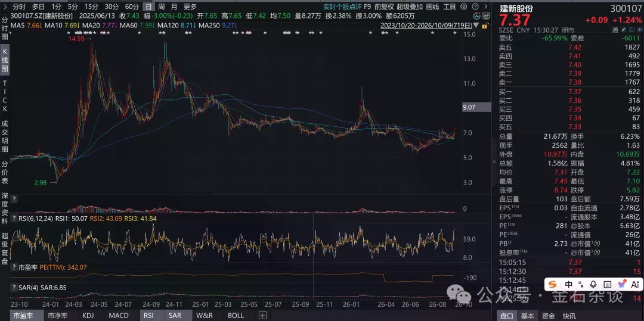Viewport: 644px width, 321px height.
Task: Open IME soft keyboard icon
Action: tap(608, 284)
